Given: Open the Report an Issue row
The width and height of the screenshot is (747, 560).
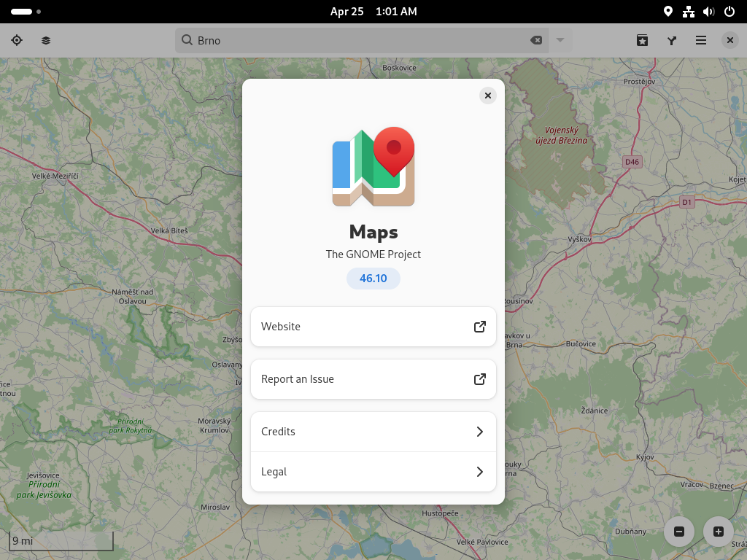Looking at the screenshot, I should point(373,379).
